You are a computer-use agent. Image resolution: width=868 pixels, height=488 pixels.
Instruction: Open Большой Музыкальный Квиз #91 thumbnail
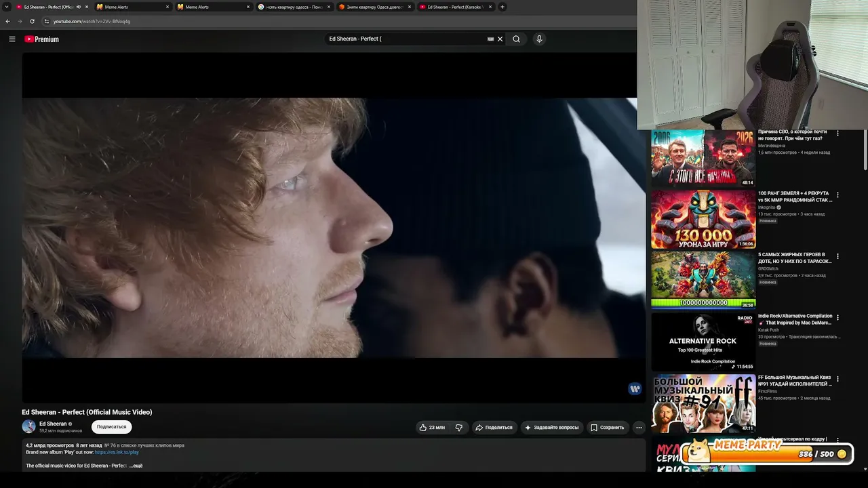[x=703, y=403]
